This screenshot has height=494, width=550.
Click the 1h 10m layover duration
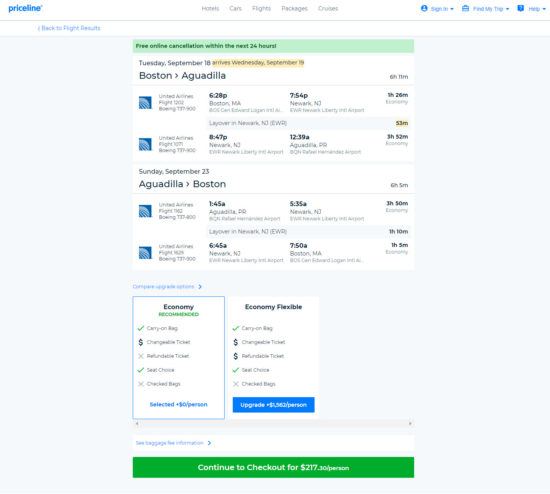tap(398, 232)
